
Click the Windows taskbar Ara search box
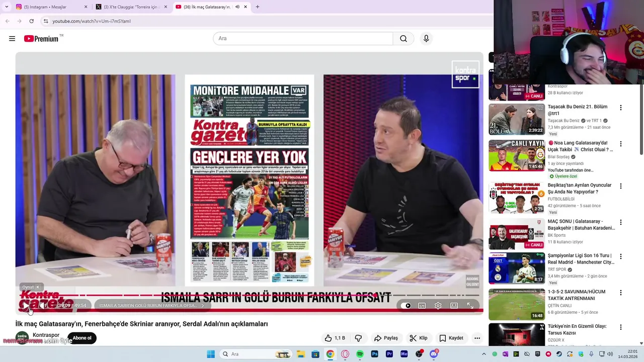[255, 354]
